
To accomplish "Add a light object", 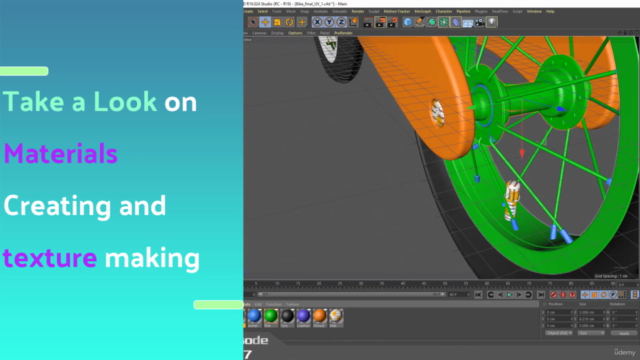I will pos(492,22).
